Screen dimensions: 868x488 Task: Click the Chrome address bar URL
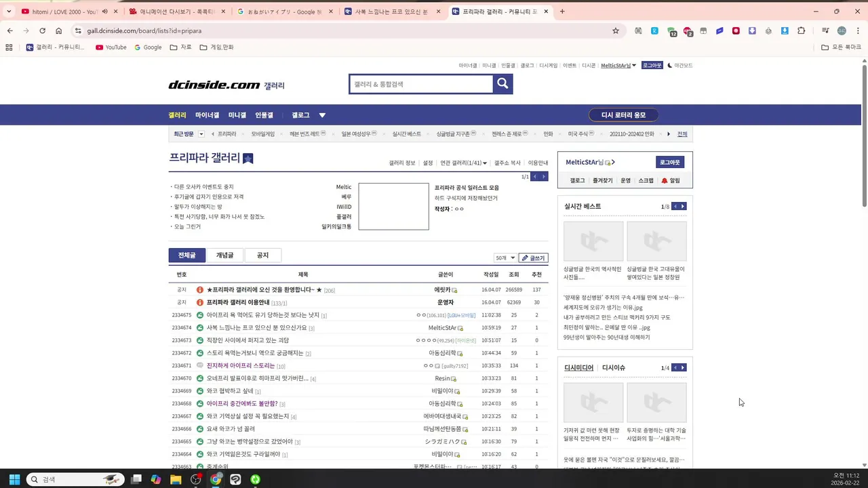(x=144, y=30)
